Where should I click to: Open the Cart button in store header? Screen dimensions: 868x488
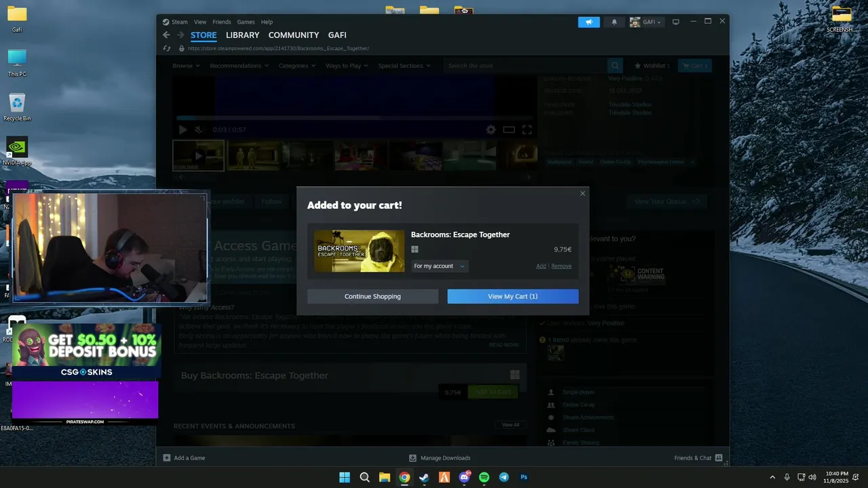pos(695,66)
